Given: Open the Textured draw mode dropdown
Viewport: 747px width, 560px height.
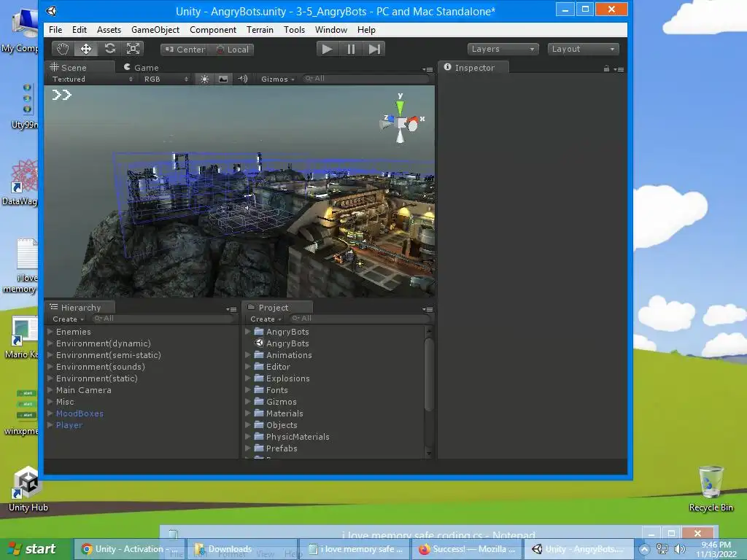Looking at the screenshot, I should pyautogui.click(x=92, y=79).
